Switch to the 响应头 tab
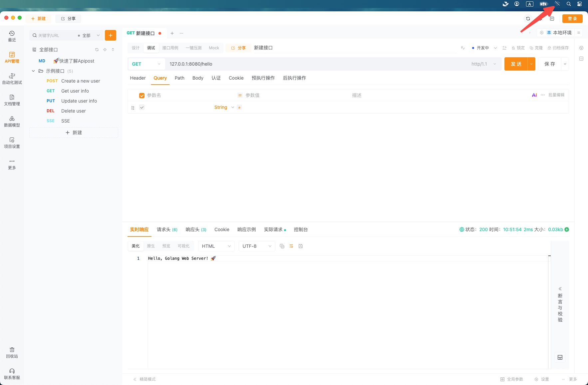 pos(196,229)
